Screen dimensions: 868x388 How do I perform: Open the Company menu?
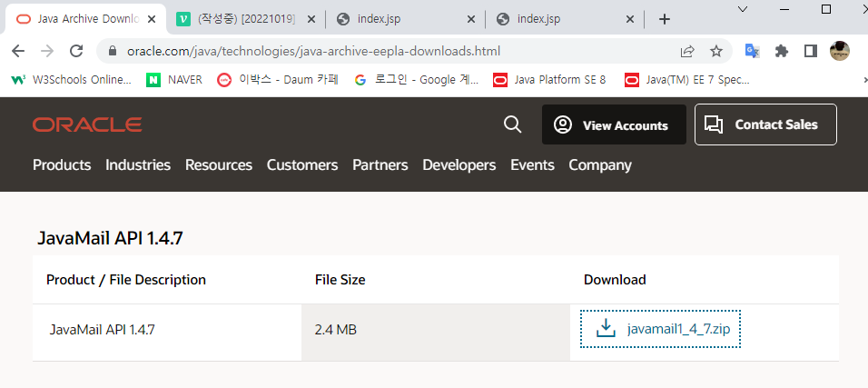click(x=600, y=165)
